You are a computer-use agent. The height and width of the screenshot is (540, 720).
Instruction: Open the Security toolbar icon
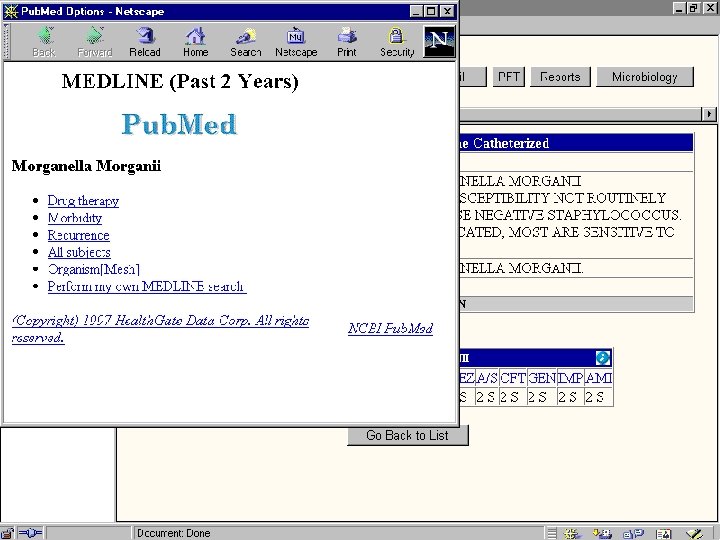(397, 42)
